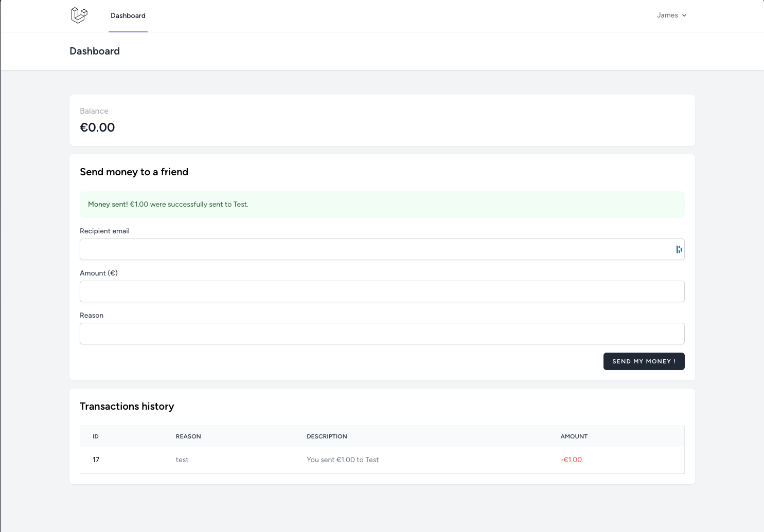The image size is (764, 532).
Task: Focus the Recipient email input field
Action: (x=376, y=249)
